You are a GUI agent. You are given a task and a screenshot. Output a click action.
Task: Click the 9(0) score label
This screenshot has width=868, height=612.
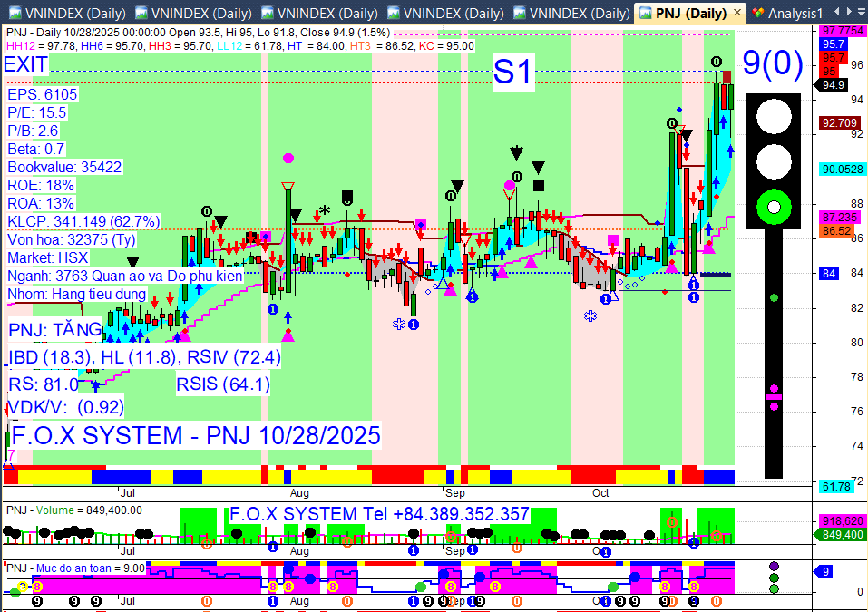772,63
